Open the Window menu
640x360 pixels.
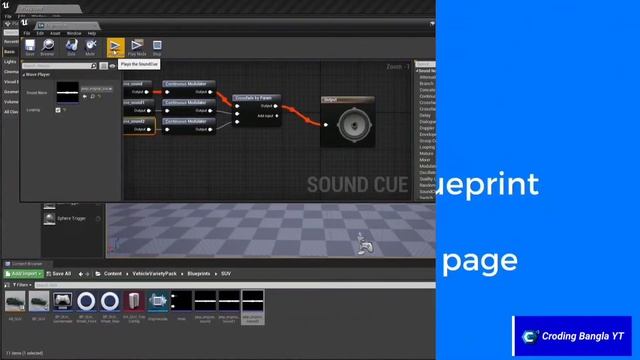pyautogui.click(x=74, y=33)
